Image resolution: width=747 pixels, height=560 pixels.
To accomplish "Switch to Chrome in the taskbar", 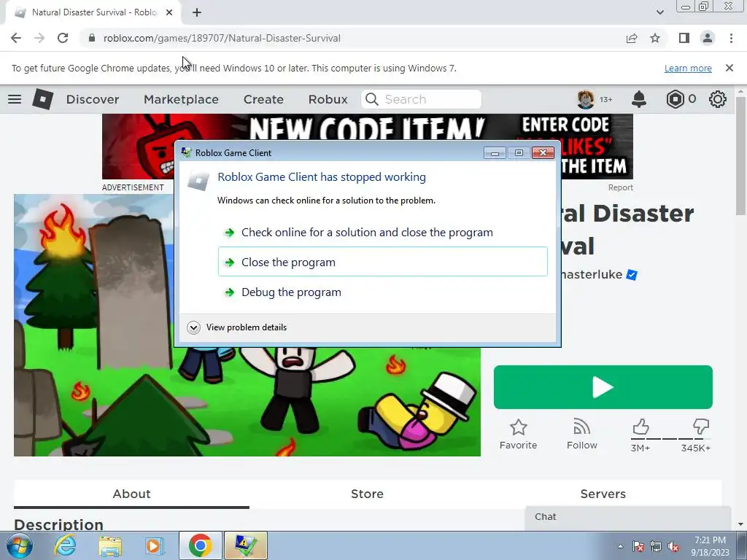I will 201,545.
